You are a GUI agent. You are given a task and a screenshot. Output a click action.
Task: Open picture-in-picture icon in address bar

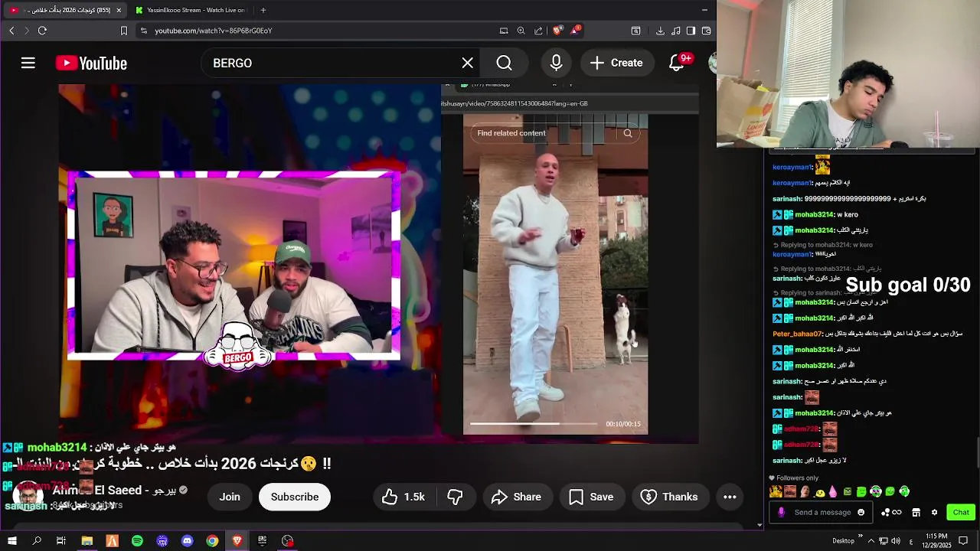(x=504, y=31)
